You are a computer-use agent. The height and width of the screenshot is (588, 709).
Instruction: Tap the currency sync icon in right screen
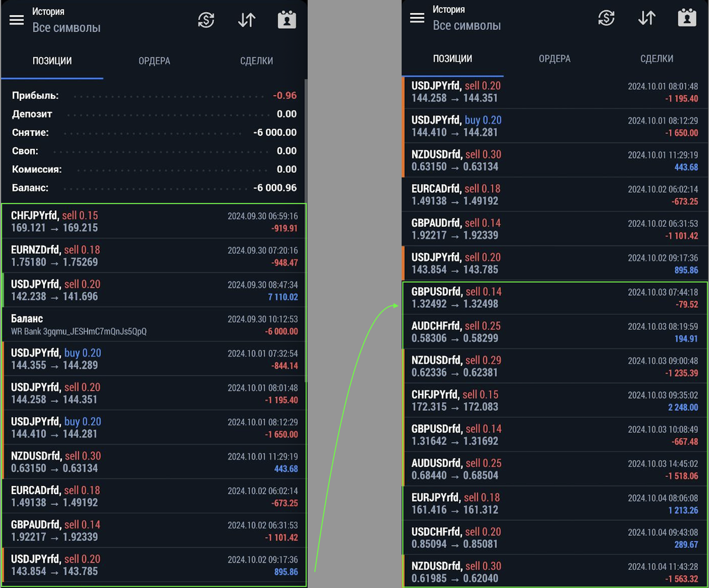606,18
